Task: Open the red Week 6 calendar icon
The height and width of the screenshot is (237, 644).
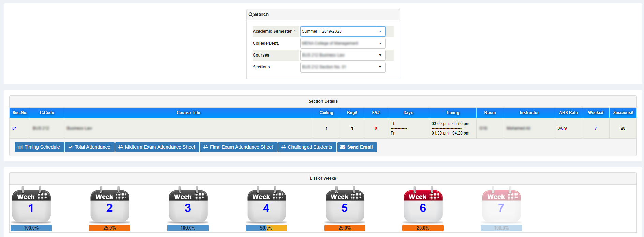Action: click(423, 205)
